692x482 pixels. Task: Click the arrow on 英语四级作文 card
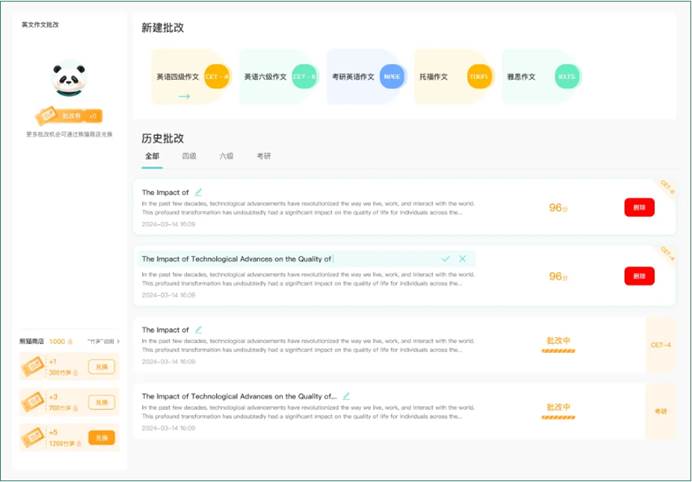(x=184, y=97)
